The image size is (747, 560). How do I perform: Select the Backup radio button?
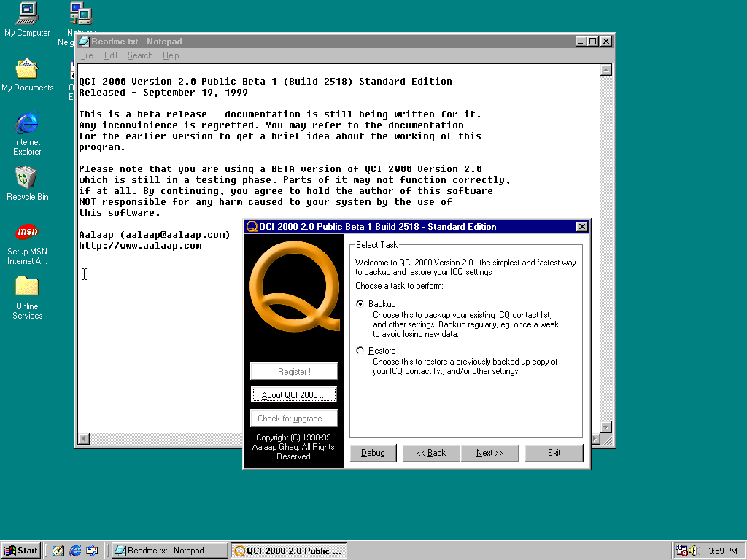pyautogui.click(x=360, y=304)
